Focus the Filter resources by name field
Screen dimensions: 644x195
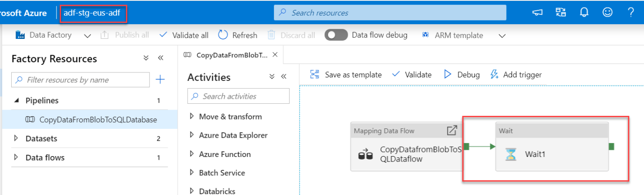point(81,80)
